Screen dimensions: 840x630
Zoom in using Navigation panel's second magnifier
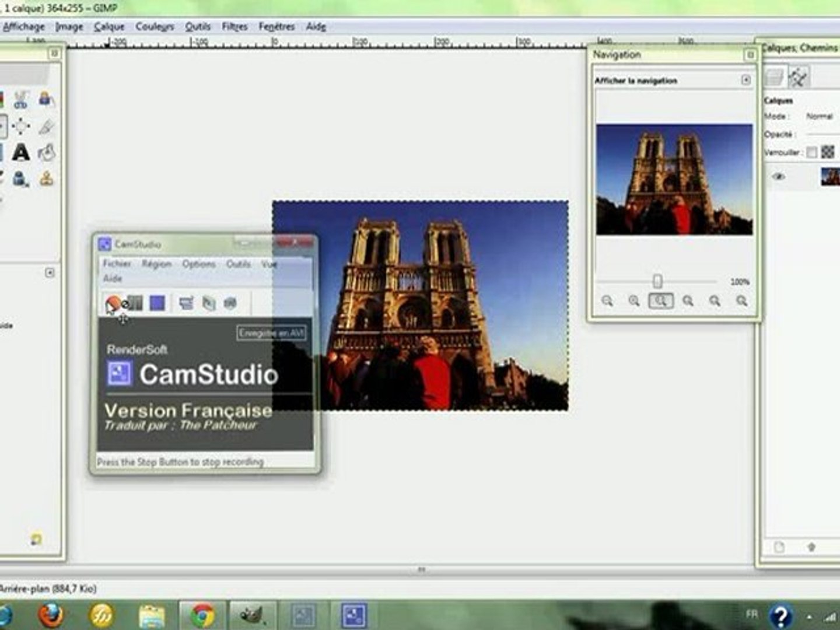tap(634, 301)
